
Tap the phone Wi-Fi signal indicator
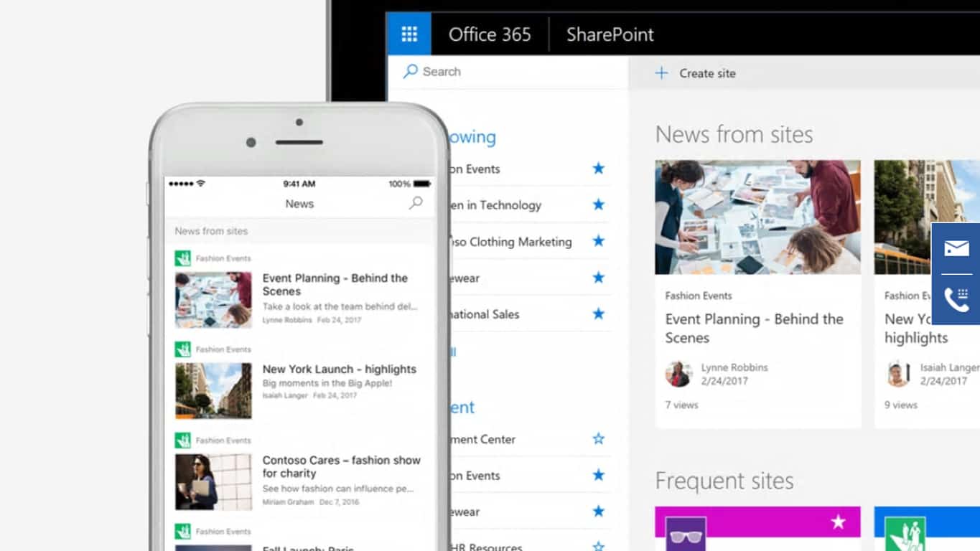pyautogui.click(x=200, y=184)
